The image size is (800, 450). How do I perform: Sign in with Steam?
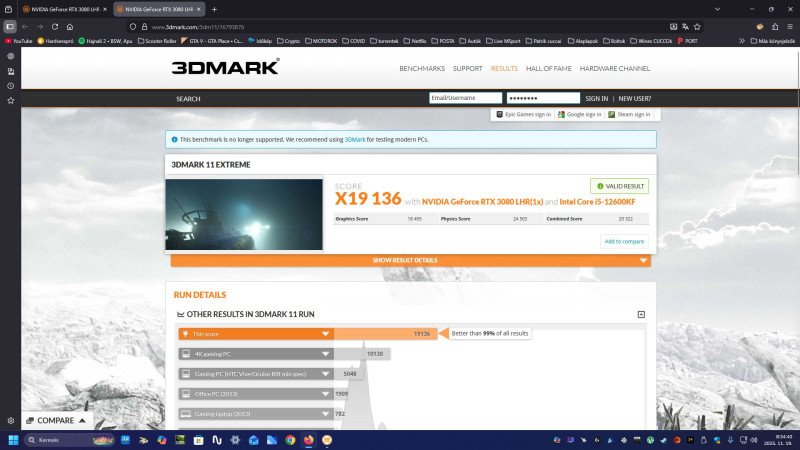click(629, 114)
